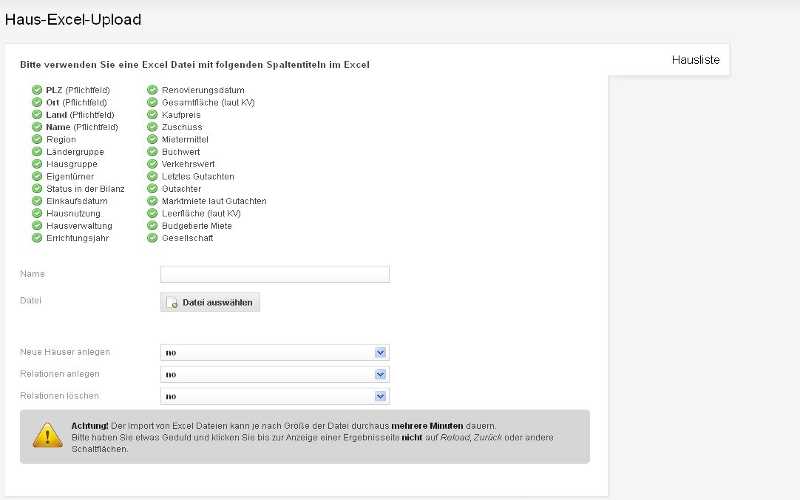Click the green check icon beside Ländergruppe
800x500 pixels.
[37, 152]
